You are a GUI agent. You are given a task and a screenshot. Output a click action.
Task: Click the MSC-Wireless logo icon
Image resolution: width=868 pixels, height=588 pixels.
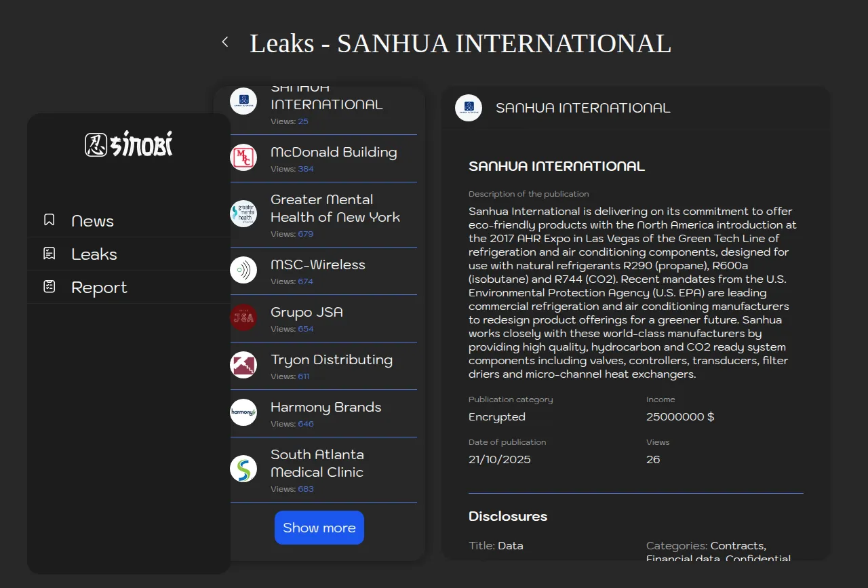pos(243,270)
